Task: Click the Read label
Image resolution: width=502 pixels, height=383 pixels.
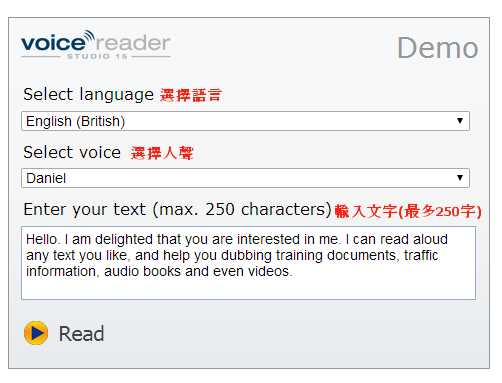Action: (81, 334)
